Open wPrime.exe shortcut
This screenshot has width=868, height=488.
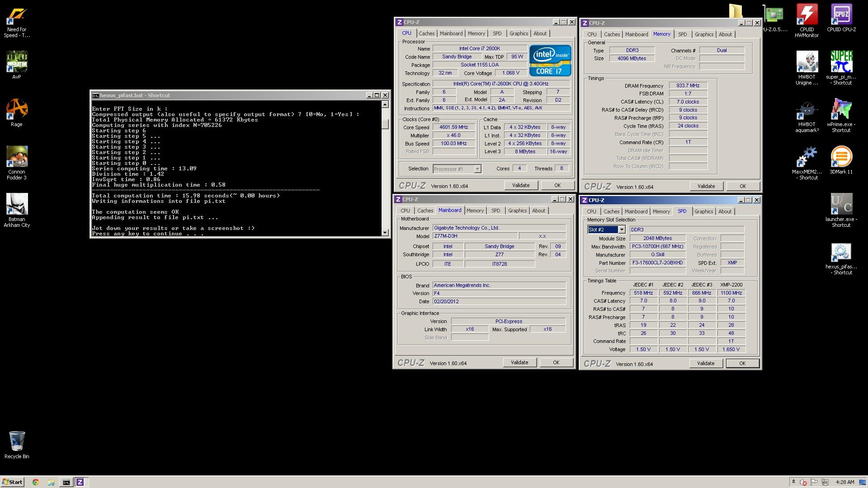click(x=841, y=116)
